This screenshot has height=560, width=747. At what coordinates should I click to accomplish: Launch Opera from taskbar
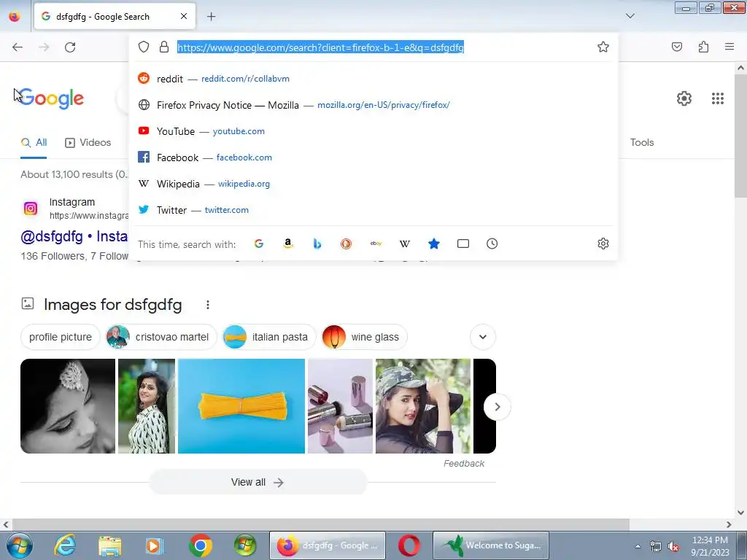409,545
